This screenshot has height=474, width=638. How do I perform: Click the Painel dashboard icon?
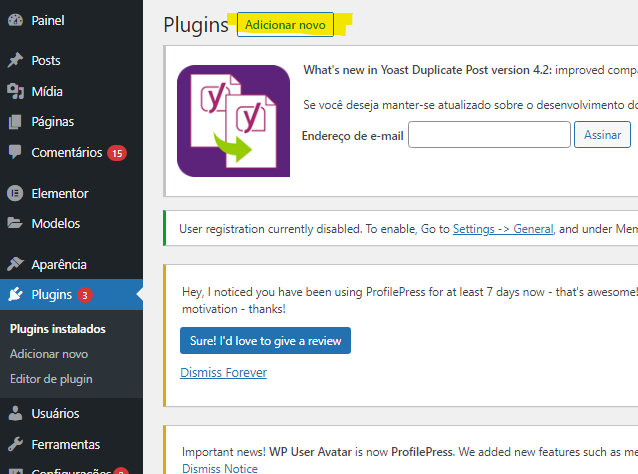tap(15, 20)
